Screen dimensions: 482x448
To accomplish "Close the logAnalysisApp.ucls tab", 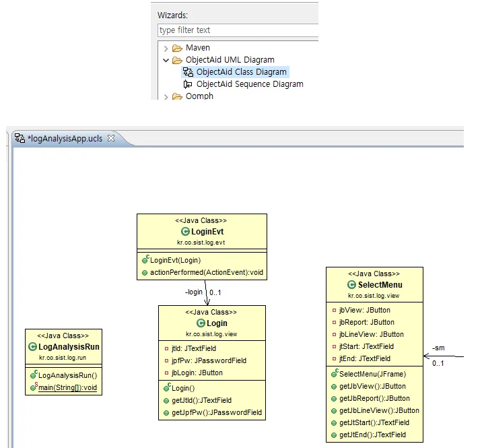I will pos(111,139).
